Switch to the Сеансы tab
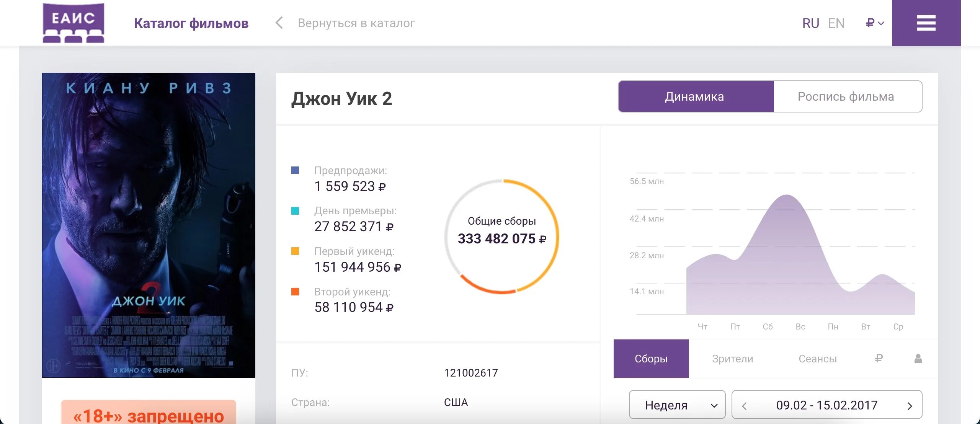Image resolution: width=980 pixels, height=424 pixels. point(817,359)
